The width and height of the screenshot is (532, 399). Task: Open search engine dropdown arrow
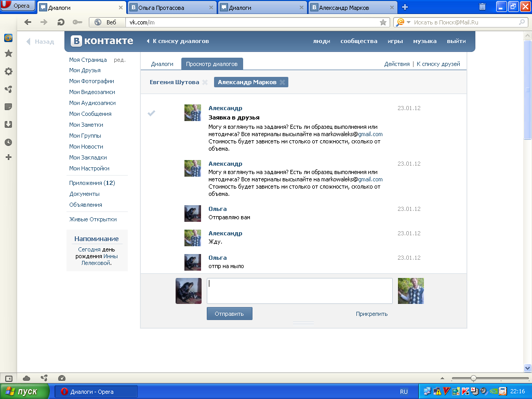pyautogui.click(x=408, y=22)
